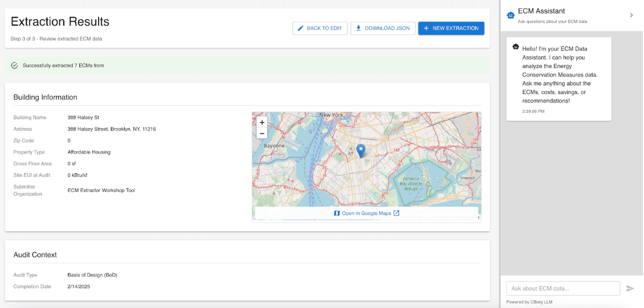644x308 pixels.
Task: Click the Ask about ECM data input field
Action: [x=563, y=288]
